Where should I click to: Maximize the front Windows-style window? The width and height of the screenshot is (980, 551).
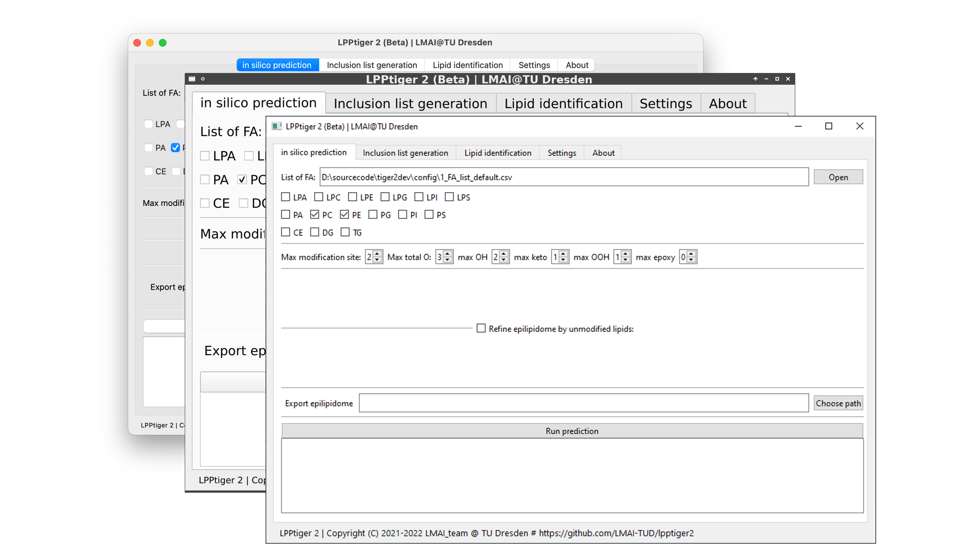click(x=829, y=126)
